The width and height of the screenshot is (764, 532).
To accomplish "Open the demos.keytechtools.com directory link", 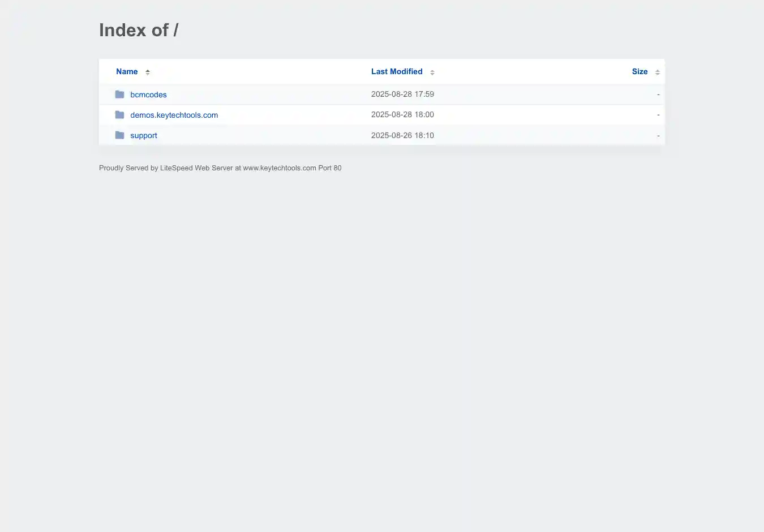I will [174, 115].
